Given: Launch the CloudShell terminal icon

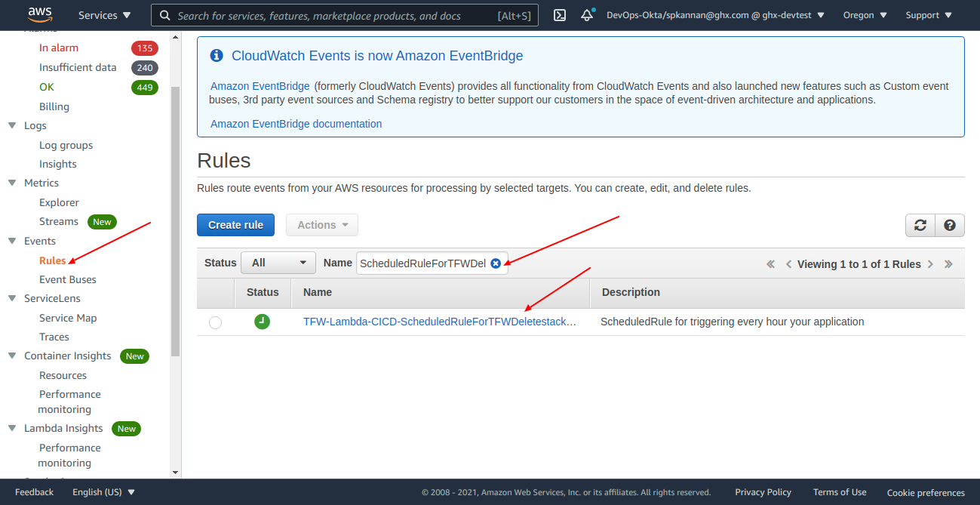Looking at the screenshot, I should tap(560, 15).
